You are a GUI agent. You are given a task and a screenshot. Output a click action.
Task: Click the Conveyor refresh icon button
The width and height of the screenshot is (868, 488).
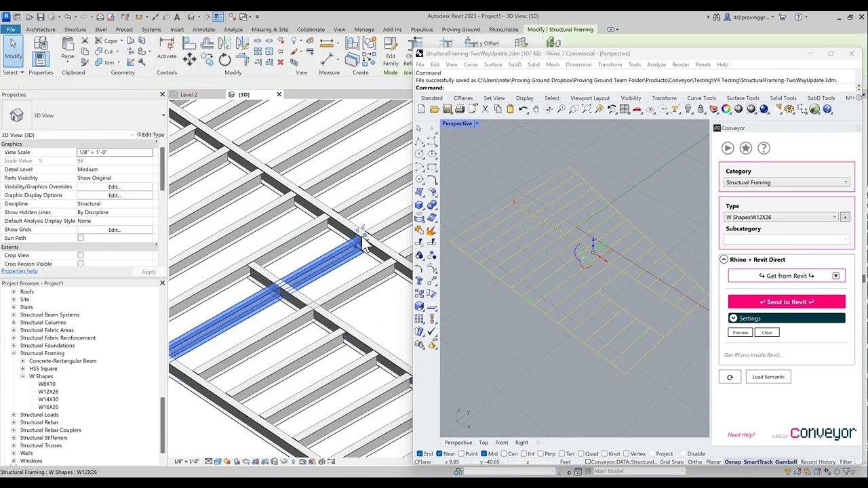730,377
